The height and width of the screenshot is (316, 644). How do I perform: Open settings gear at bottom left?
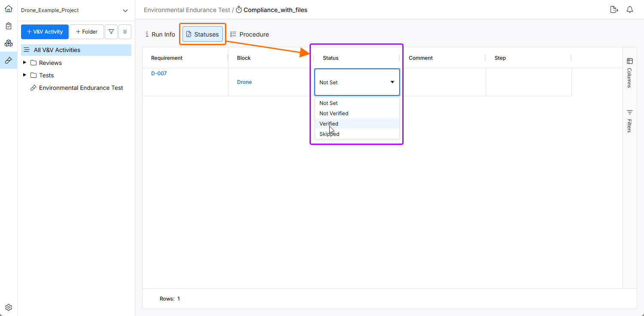click(x=9, y=307)
